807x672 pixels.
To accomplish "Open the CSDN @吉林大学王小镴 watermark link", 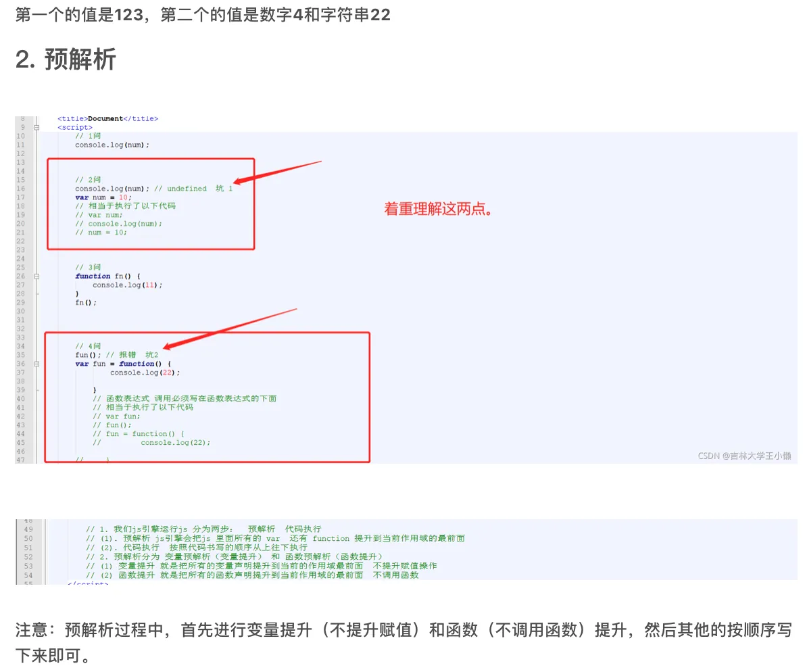I will pyautogui.click(x=745, y=456).
